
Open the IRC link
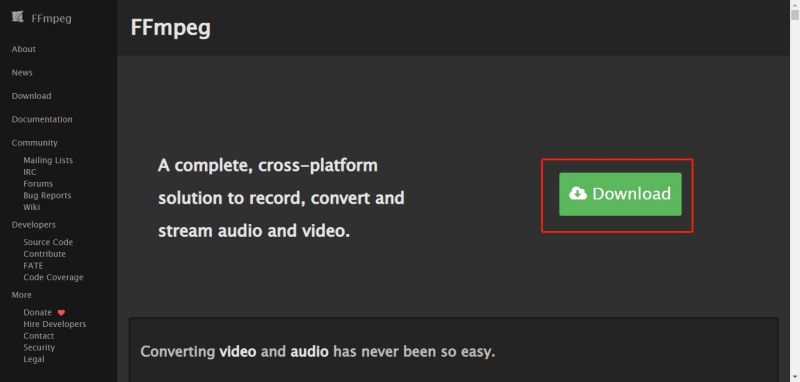tap(30, 172)
